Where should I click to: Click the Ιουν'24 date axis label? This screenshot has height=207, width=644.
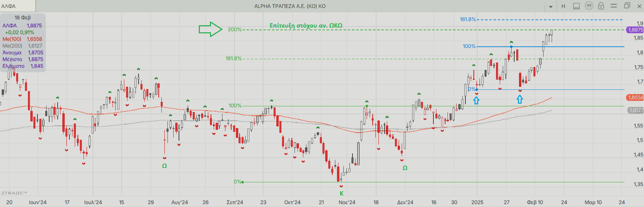(38, 202)
